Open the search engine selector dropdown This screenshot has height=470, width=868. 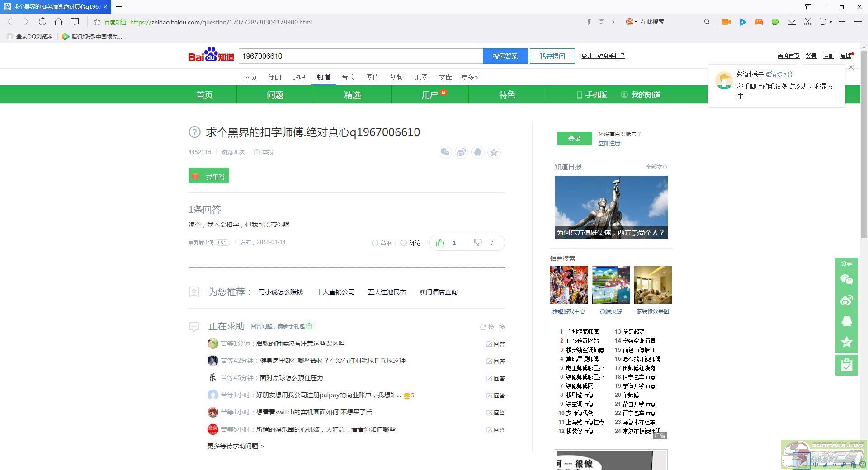pos(632,22)
